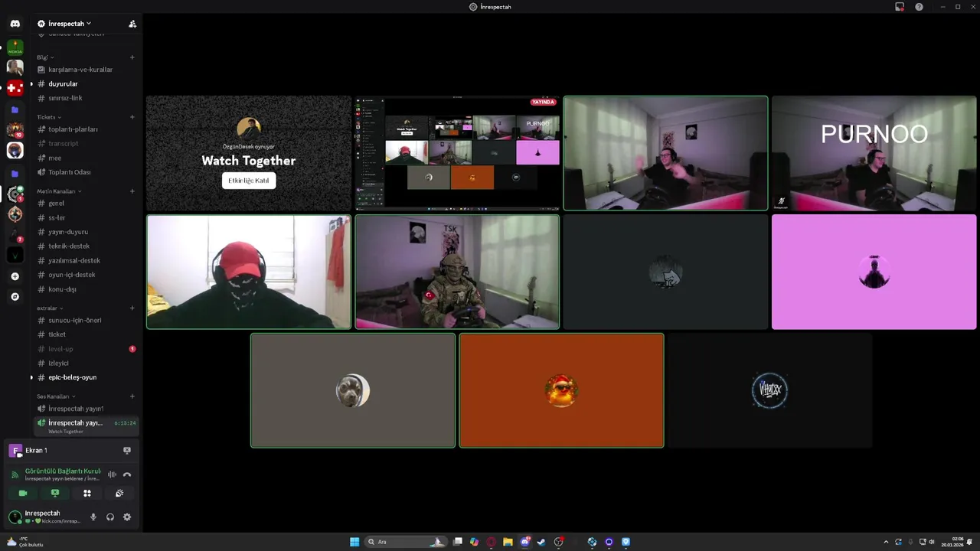Join the İnrespectah yayın1 voice channel
980x551 pixels.
coord(86,409)
